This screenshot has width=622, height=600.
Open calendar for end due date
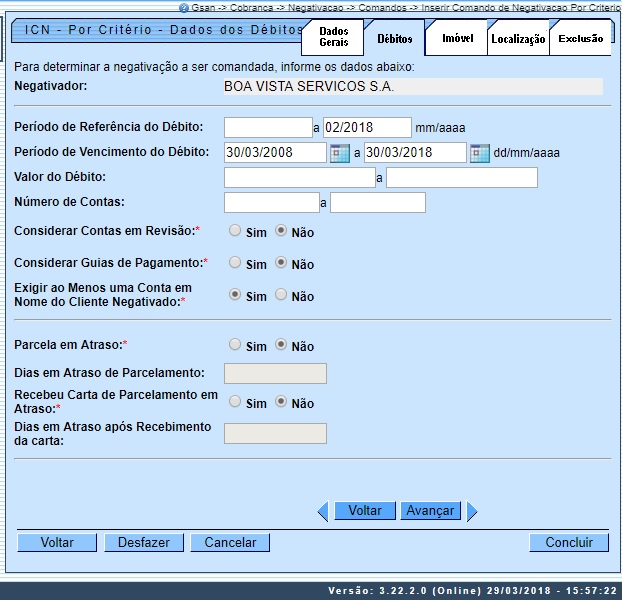(x=479, y=153)
